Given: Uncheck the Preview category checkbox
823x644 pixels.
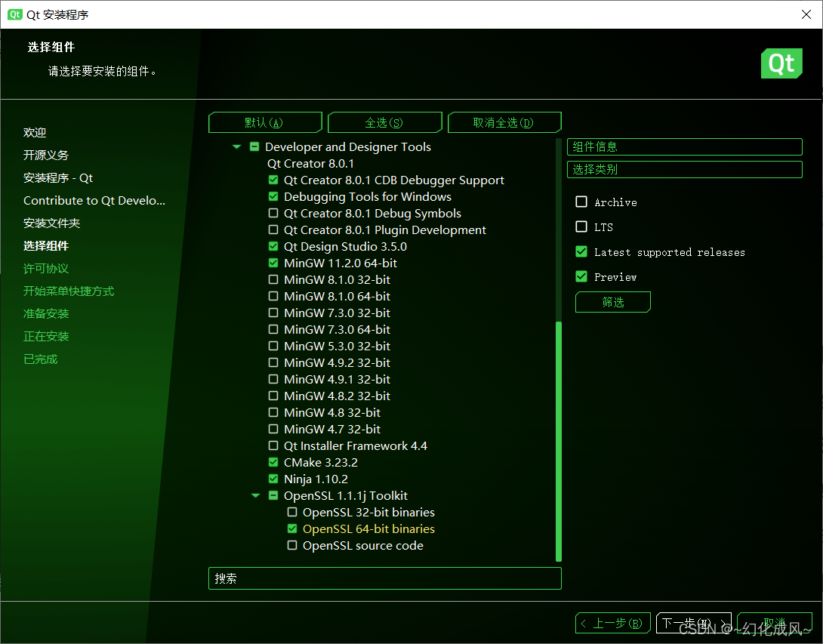Looking at the screenshot, I should [x=581, y=277].
